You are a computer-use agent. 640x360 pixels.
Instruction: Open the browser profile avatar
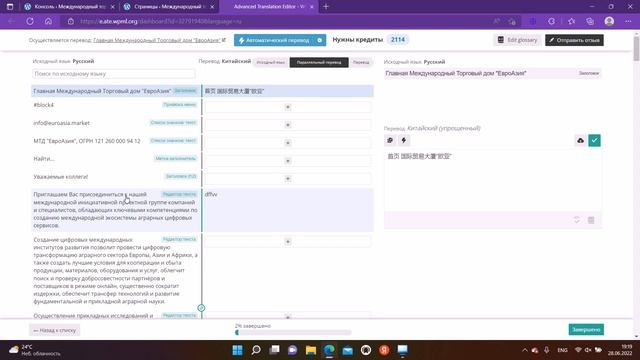click(x=609, y=21)
